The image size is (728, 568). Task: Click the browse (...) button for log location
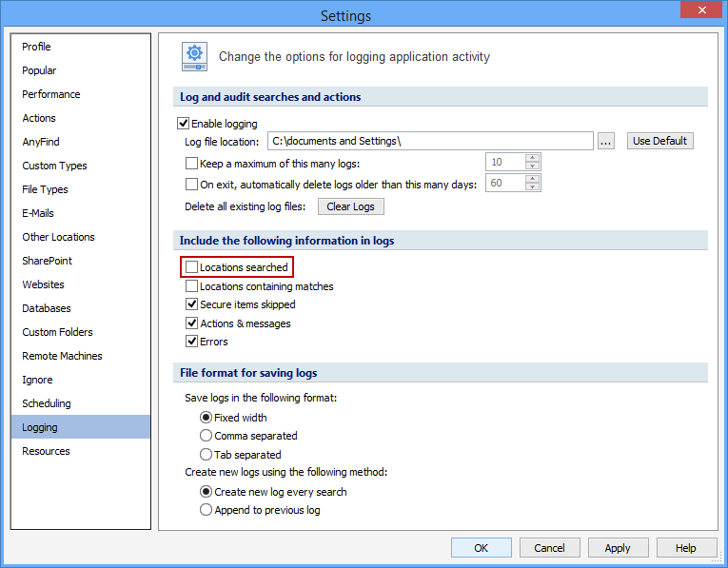(x=606, y=141)
